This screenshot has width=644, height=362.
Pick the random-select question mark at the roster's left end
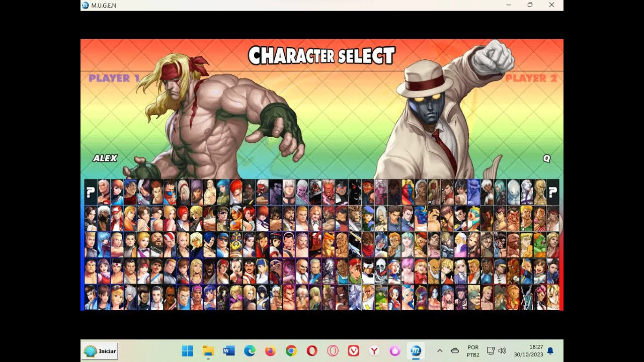coord(91,192)
